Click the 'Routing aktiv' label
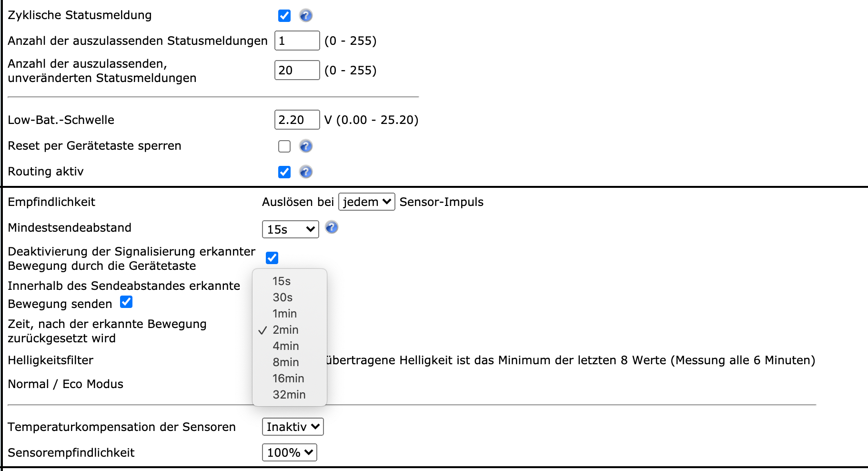This screenshot has height=471, width=868. pyautogui.click(x=46, y=171)
